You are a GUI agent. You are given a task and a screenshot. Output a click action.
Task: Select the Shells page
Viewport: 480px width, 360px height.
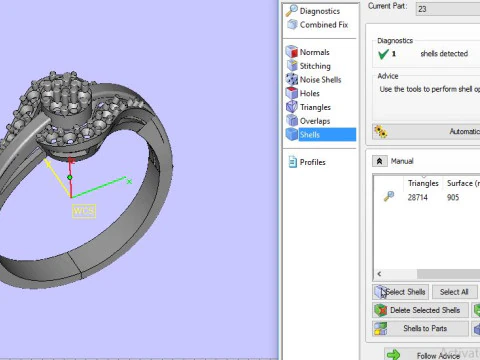(x=327, y=135)
